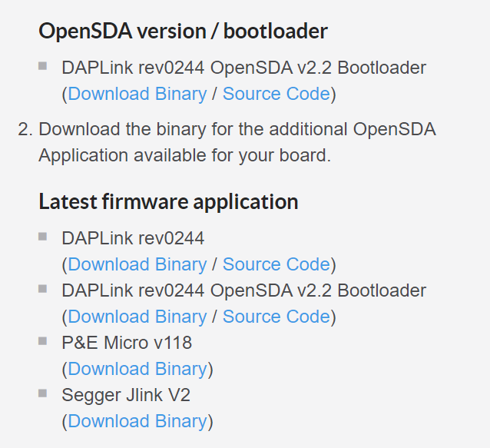Download Binary for Bootloader under Latest firmware application
This screenshot has height=448, width=490.
tap(137, 317)
